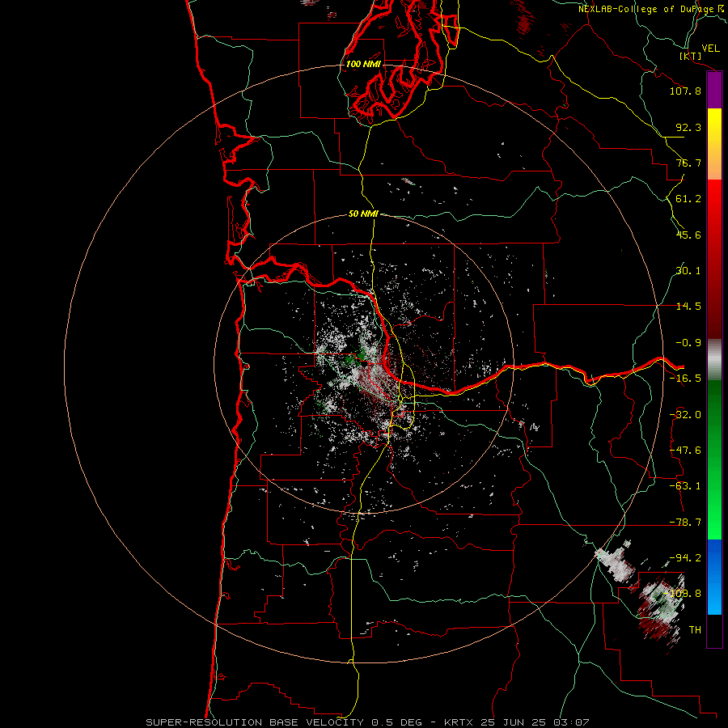
Task: Pick the yellow-orange band of the velocity scale
Action: pos(714,144)
